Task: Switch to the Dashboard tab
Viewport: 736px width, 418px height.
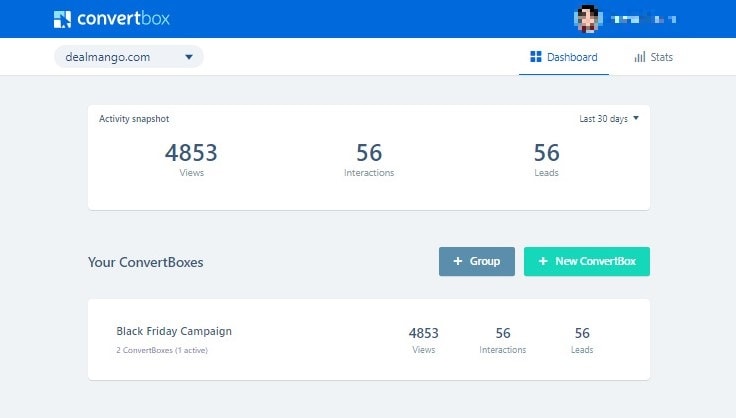Action: pos(564,57)
